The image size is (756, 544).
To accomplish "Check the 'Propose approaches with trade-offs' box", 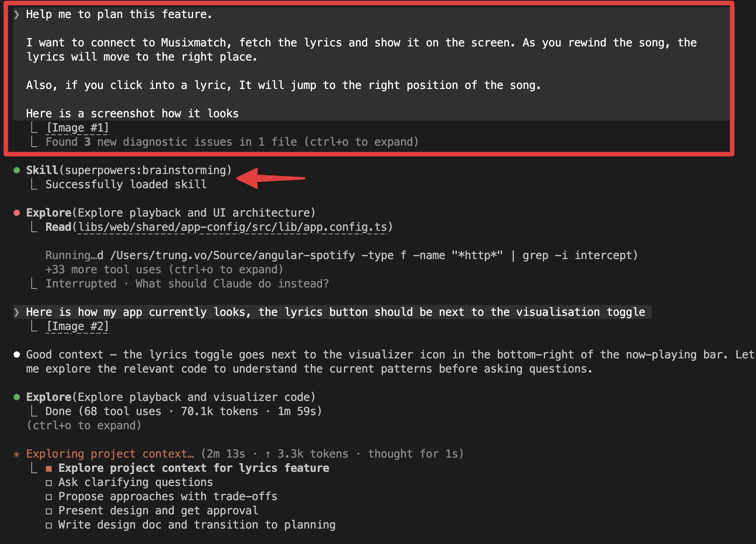I will [x=49, y=497].
